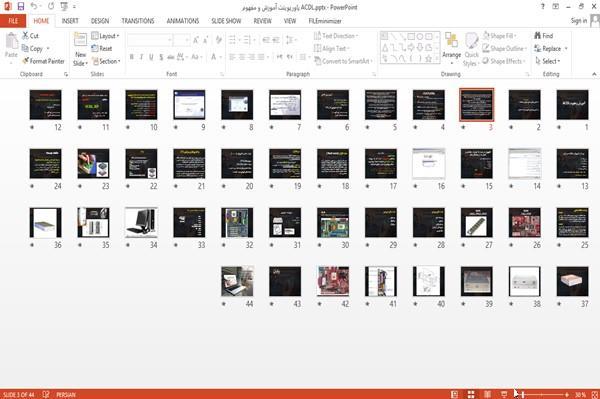Toggle Text Shadow formatting
Image resolution: width=600 pixels, height=399 pixels.
tap(161, 57)
